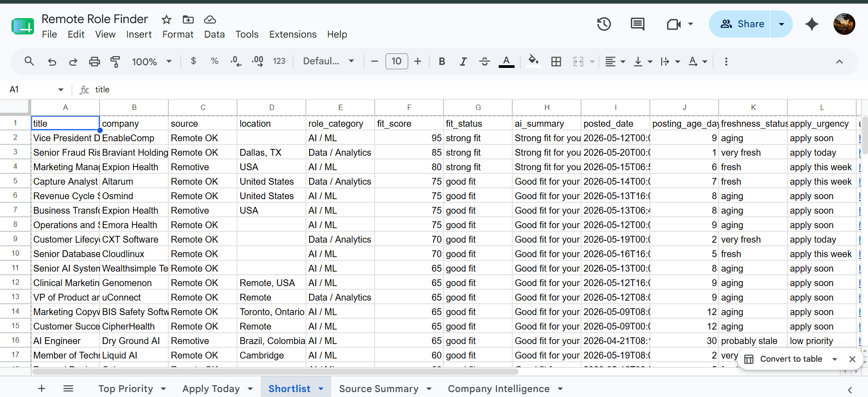Click the font size input field
Image resolution: width=868 pixels, height=397 pixels.
396,61
